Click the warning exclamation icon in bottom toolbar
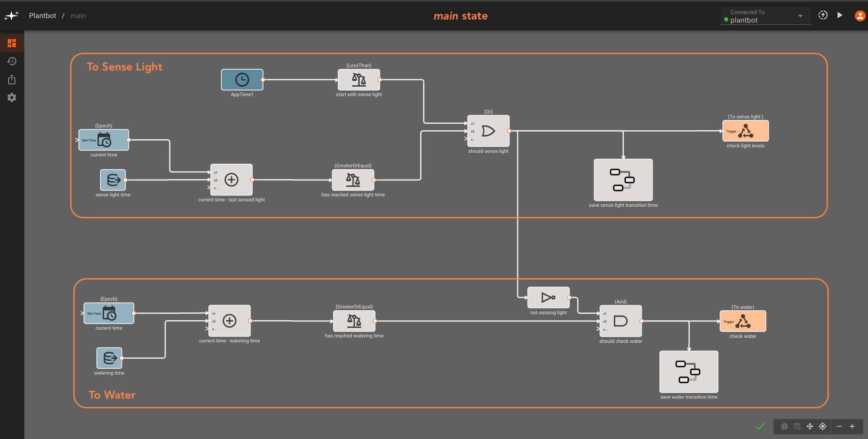Screen dimensions: 868x439 785,426
